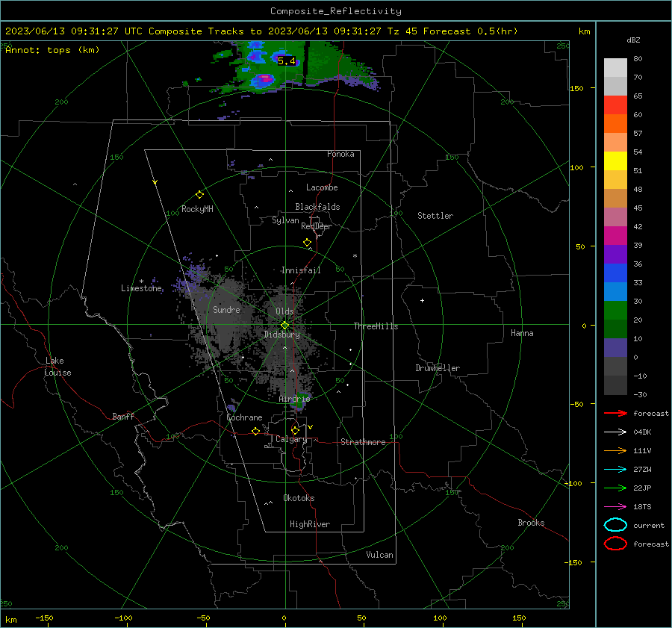Select the orange 111V track arrow
672x628 pixels.
pos(615,450)
